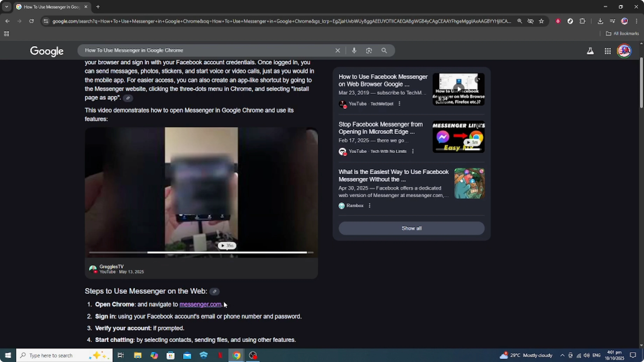Open Chrome Downloads from the toolbar
The image size is (644, 362).
coord(600,21)
